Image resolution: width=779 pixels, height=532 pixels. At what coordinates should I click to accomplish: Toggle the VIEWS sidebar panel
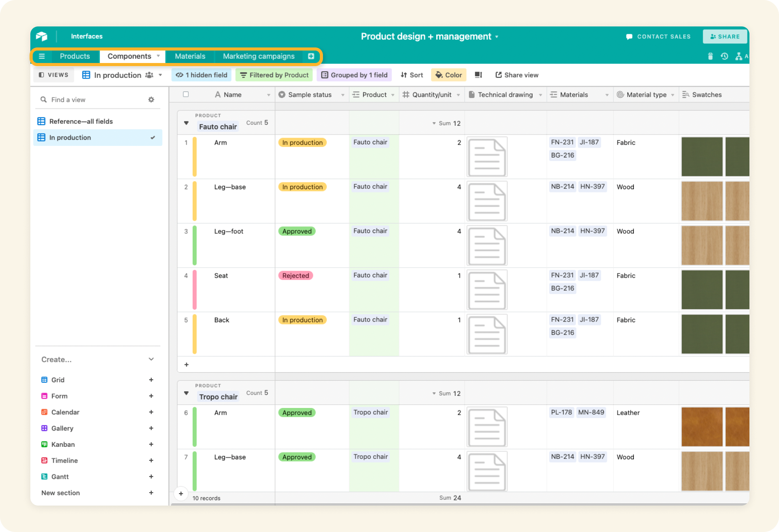click(54, 75)
